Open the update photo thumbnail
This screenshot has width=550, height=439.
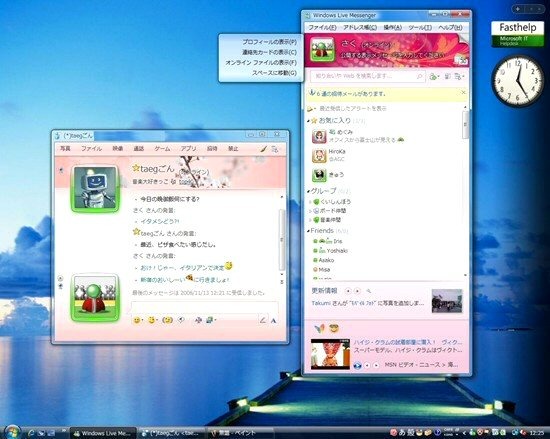click(x=447, y=301)
